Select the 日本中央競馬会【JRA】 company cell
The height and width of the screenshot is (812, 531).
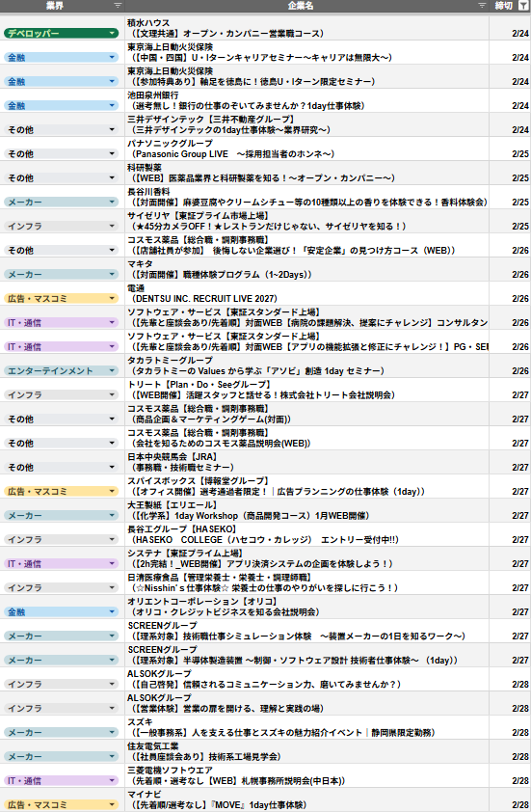click(x=307, y=462)
